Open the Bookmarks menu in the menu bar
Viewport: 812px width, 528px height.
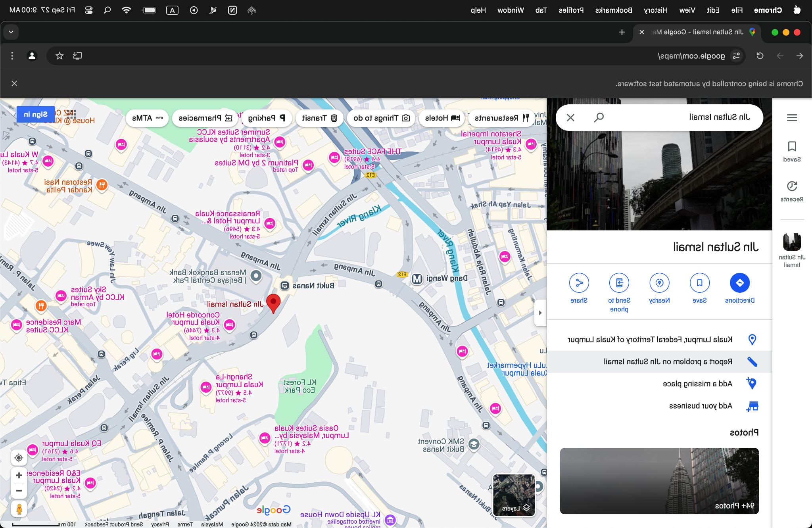tap(614, 10)
